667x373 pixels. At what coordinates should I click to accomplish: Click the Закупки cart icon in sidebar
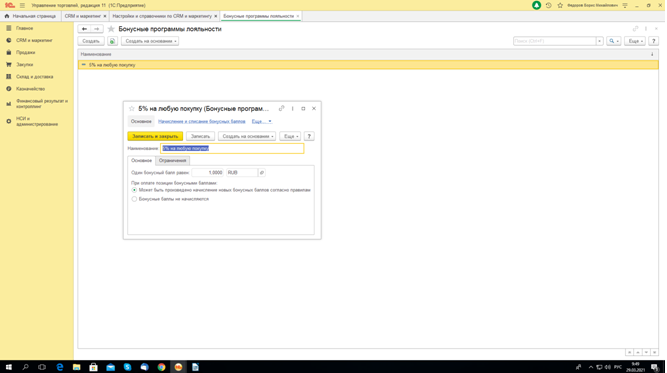(x=9, y=64)
